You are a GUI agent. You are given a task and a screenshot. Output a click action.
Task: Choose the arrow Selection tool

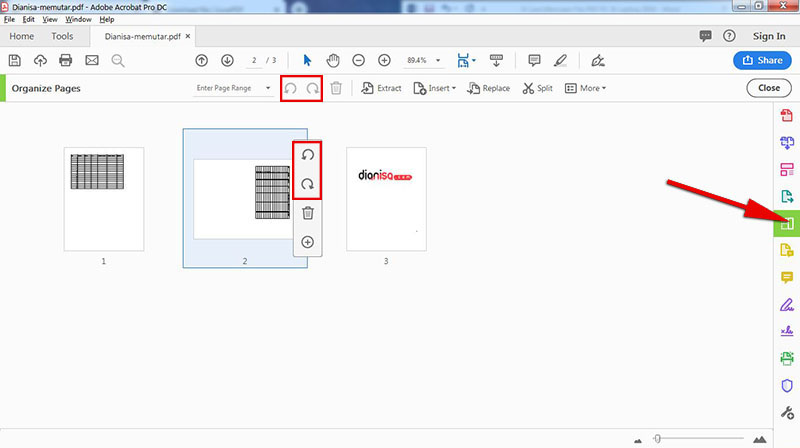pyautogui.click(x=307, y=60)
